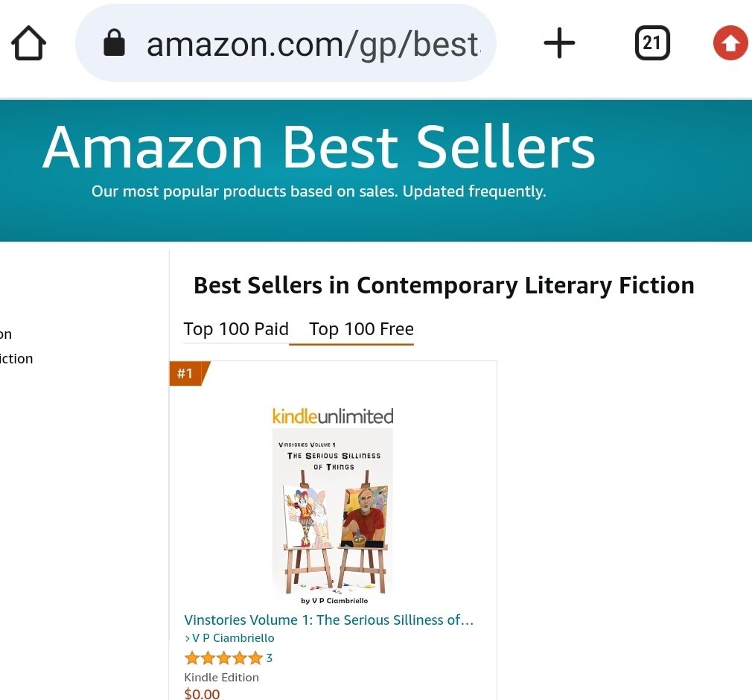
Task: Click the partially hidden 'iction' sidebar link
Action: (16, 359)
